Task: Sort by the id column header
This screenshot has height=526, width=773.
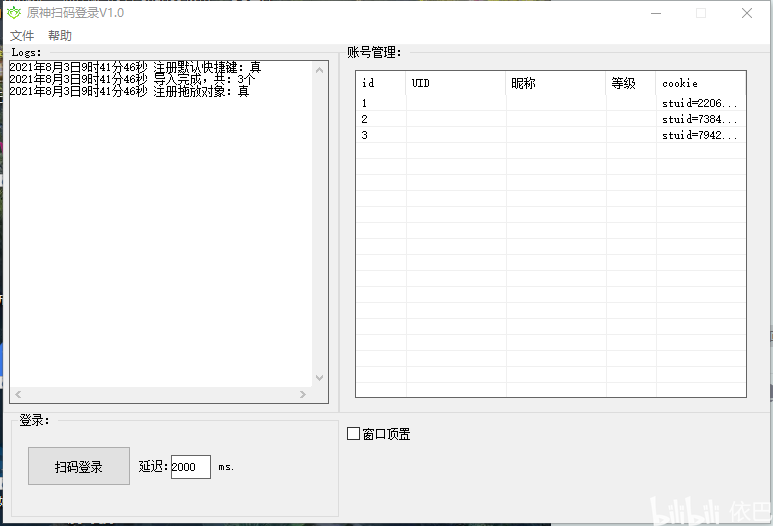Action: [x=381, y=83]
